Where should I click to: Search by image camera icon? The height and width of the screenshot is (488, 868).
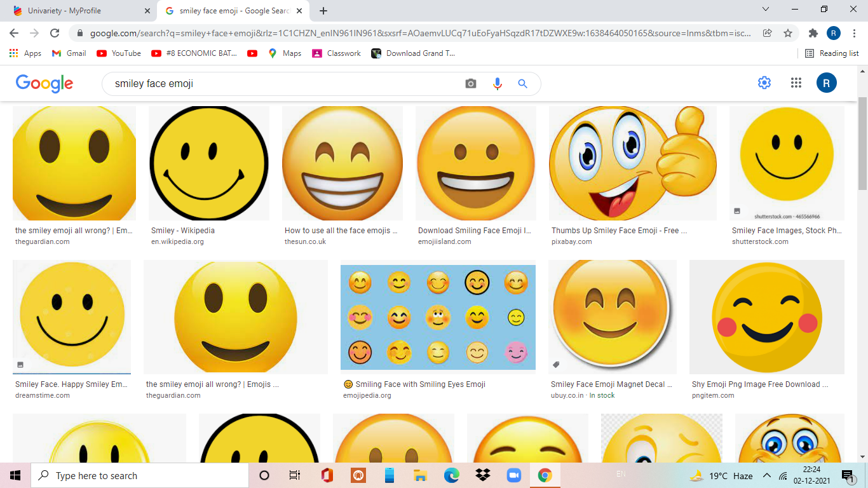471,84
